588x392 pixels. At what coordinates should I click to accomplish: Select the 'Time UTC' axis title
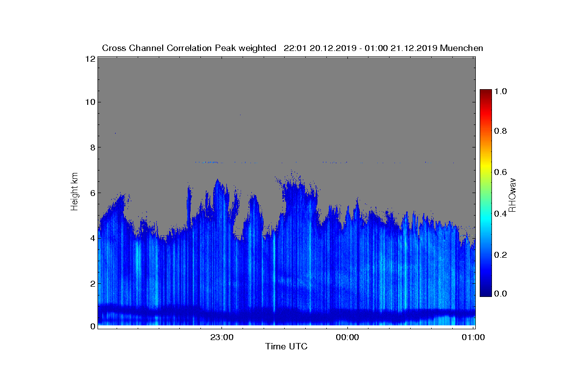click(287, 346)
